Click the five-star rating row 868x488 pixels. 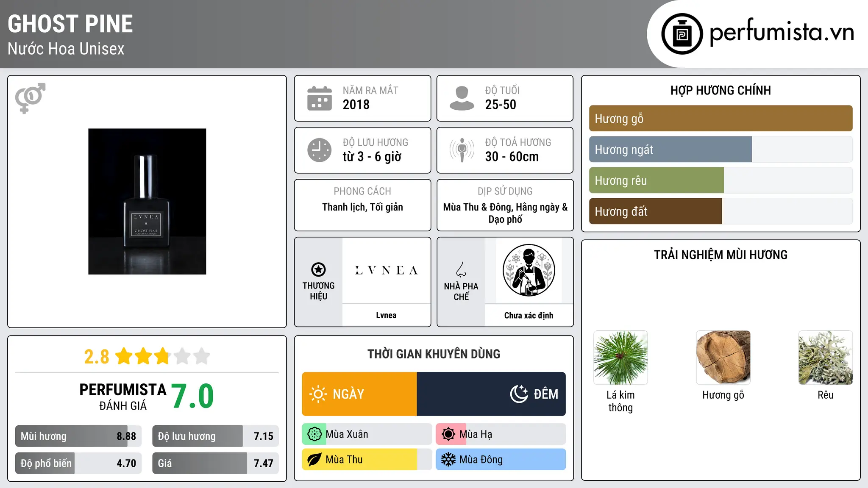(x=163, y=356)
